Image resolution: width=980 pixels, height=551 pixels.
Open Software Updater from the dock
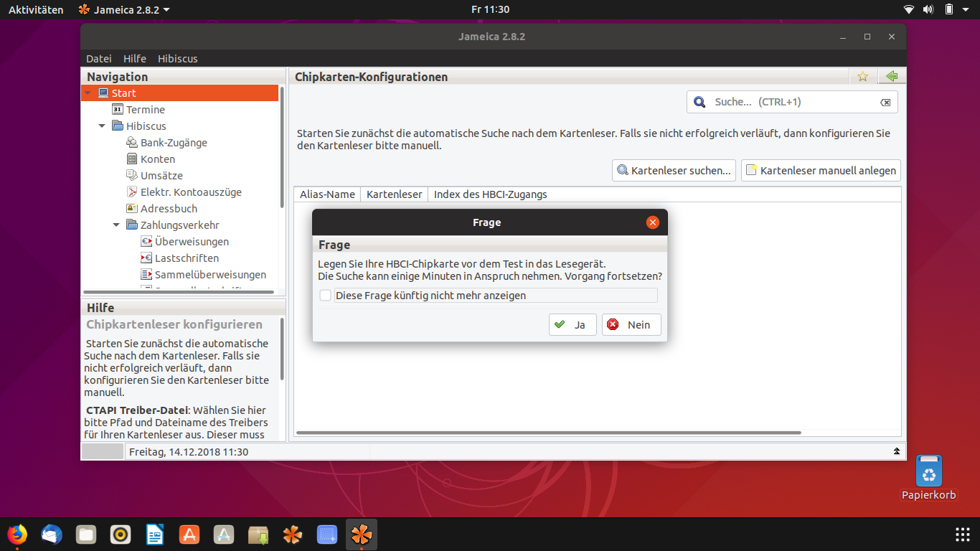click(224, 534)
